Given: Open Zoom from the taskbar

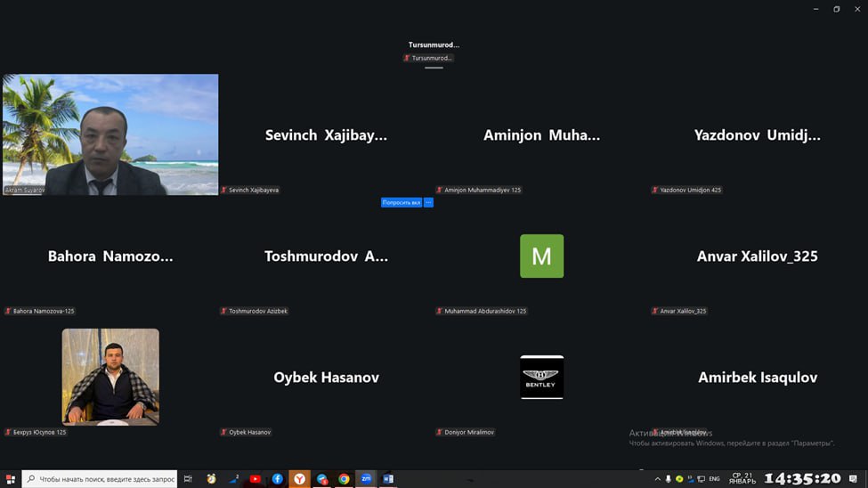Looking at the screenshot, I should 366,479.
